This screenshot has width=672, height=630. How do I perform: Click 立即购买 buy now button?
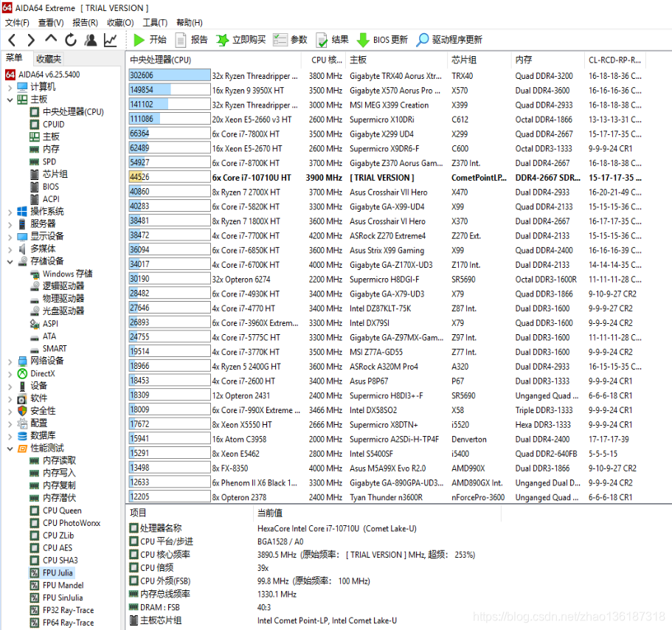pos(241,40)
